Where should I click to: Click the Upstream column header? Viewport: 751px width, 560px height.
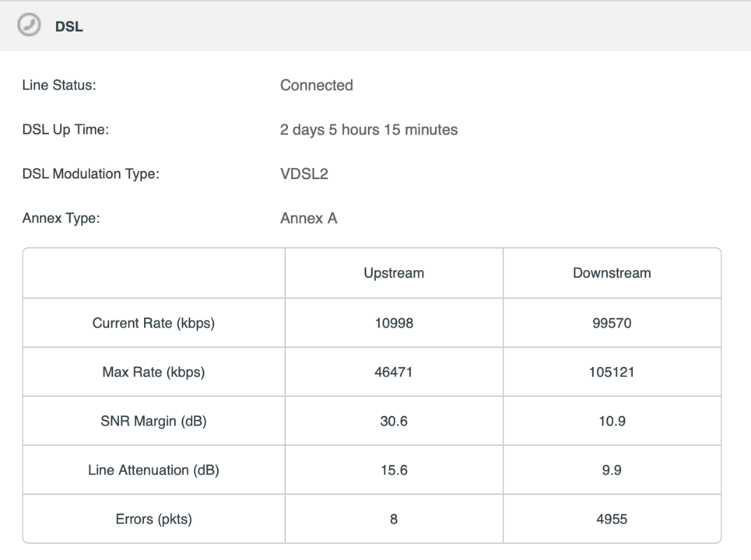pos(394,273)
